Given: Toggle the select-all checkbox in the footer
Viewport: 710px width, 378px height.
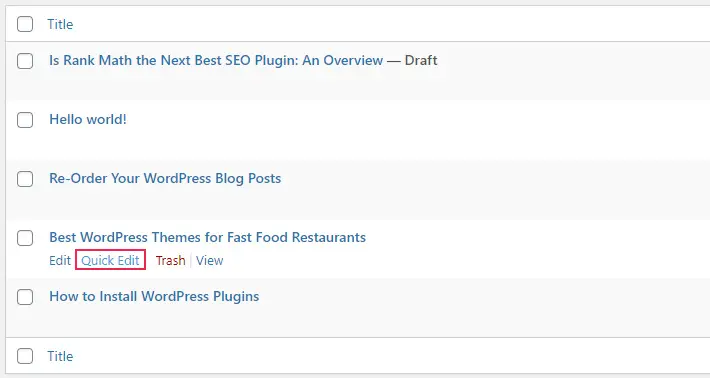Looking at the screenshot, I should pyautogui.click(x=25, y=356).
